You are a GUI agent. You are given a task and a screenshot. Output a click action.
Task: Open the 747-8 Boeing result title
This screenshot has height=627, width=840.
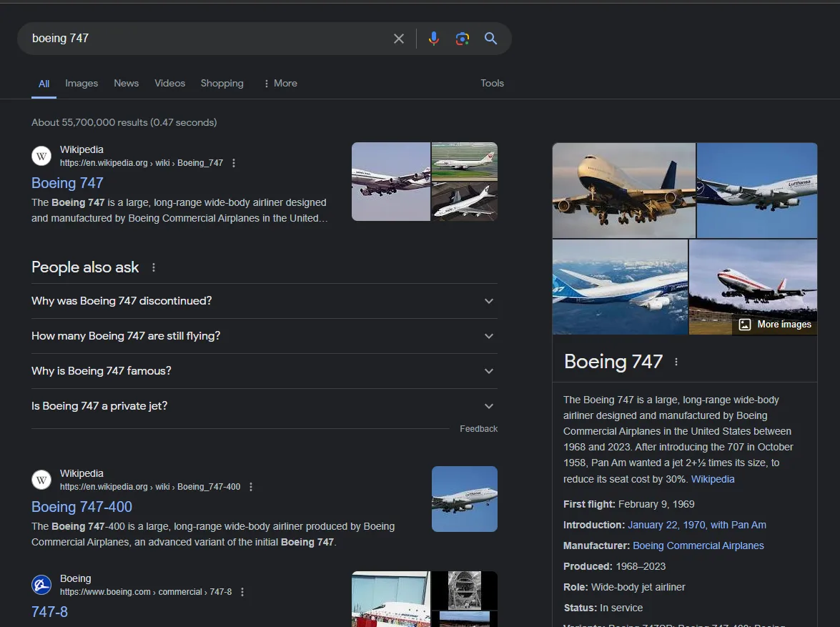point(50,612)
